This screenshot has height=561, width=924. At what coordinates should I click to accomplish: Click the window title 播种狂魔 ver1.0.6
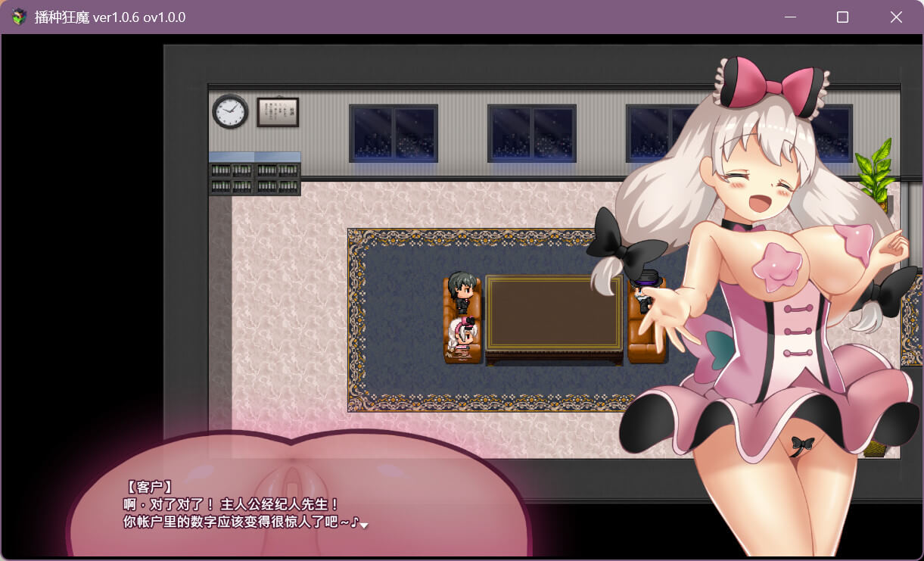(x=110, y=17)
